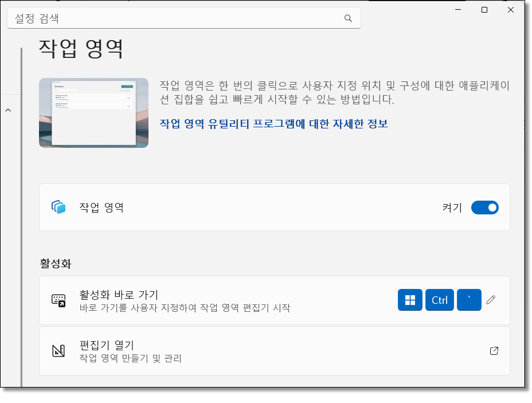Collapse the sidebar chevron arrow
Image resolution: width=532 pixels, height=403 pixels.
[x=8, y=110]
